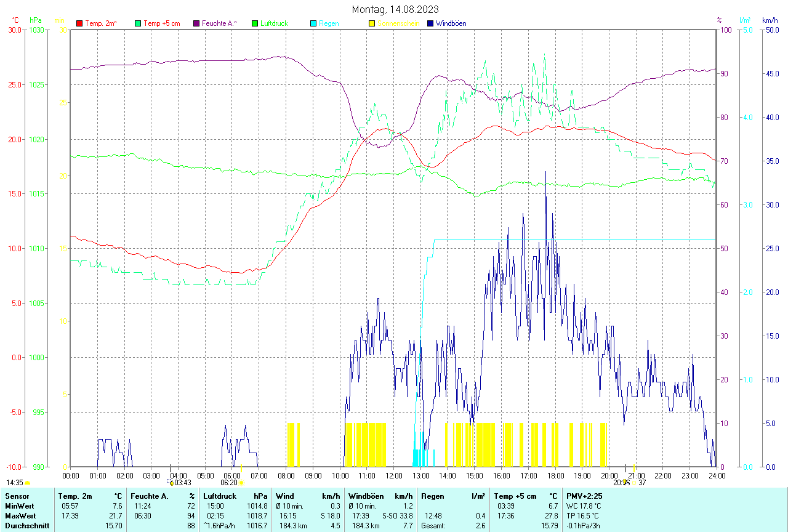Screen dimensions: 788x532
Task: Click the 'MinWert' row label
Action: pyautogui.click(x=18, y=506)
